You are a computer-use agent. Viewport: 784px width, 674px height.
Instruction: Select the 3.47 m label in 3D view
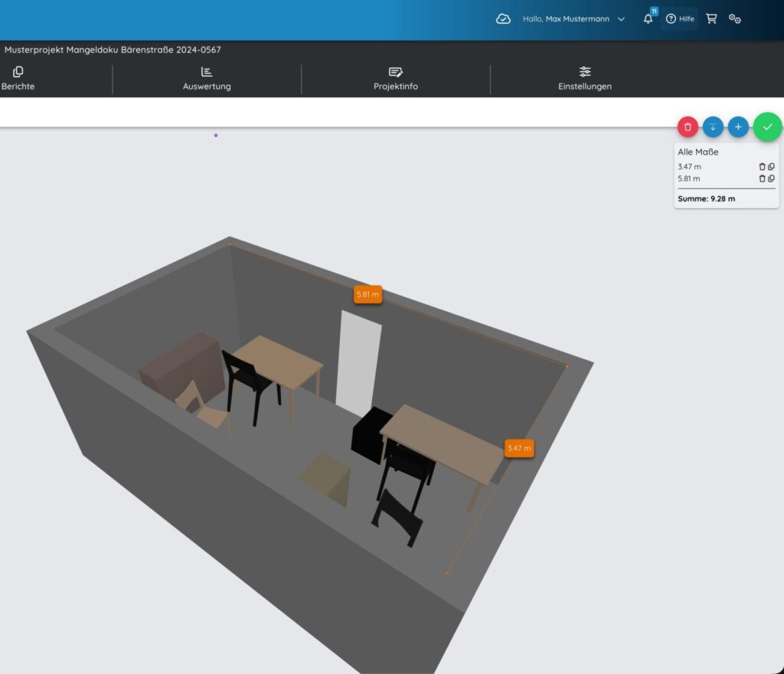(x=519, y=449)
